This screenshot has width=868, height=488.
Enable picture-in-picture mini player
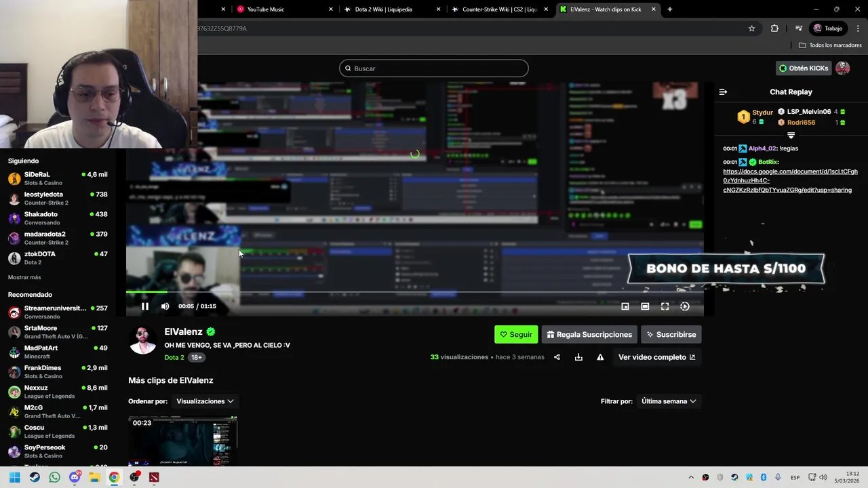coord(625,306)
